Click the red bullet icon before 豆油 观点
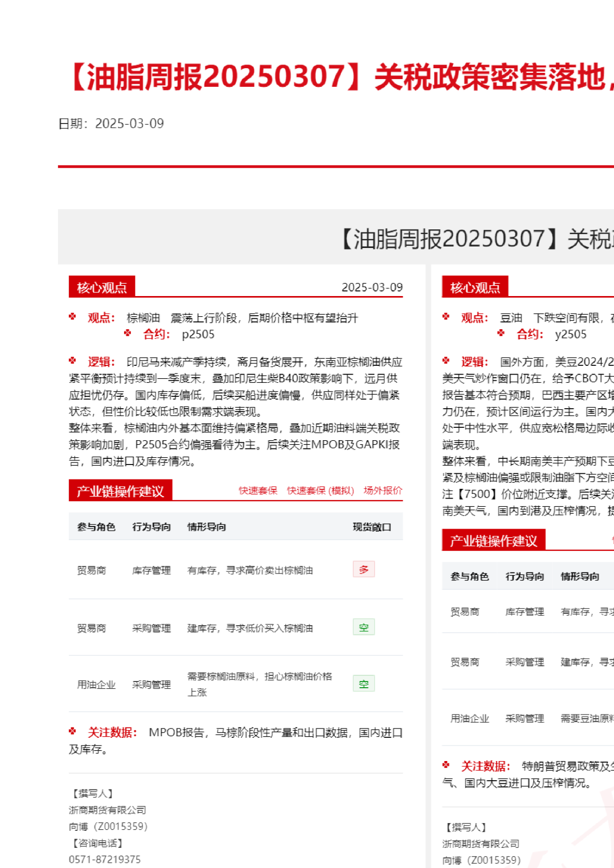 pyautogui.click(x=446, y=317)
